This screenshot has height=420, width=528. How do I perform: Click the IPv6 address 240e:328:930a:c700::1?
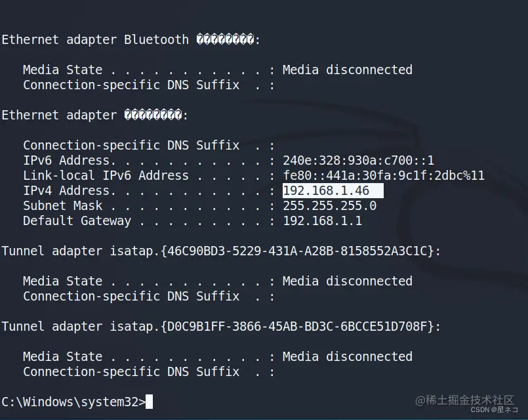358,161
